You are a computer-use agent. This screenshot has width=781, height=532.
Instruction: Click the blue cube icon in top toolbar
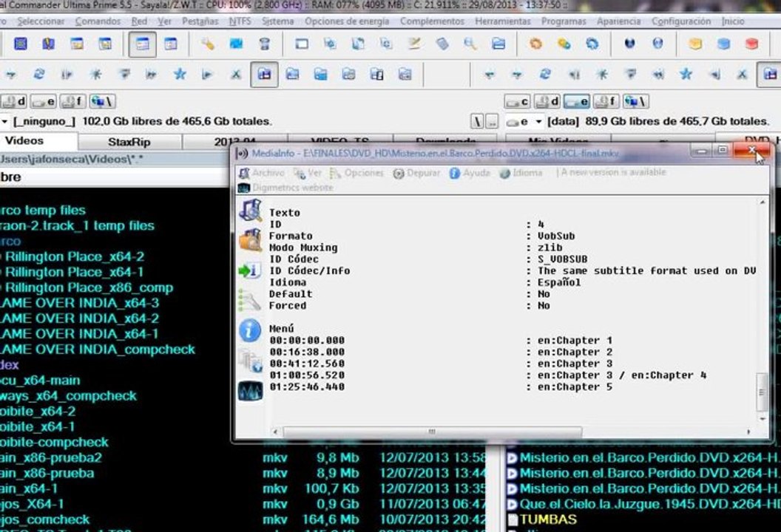click(x=724, y=44)
